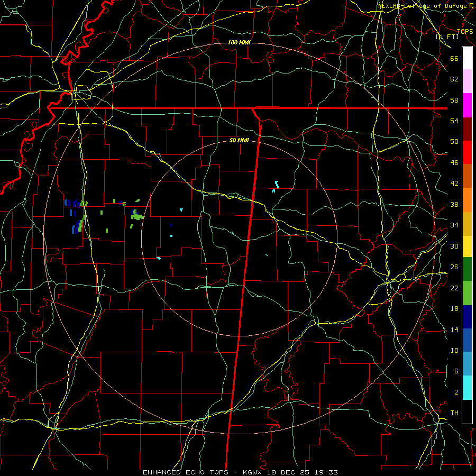Click the "50 NMI" range ring label
Viewport: 476px width, 476px height.
point(239,140)
